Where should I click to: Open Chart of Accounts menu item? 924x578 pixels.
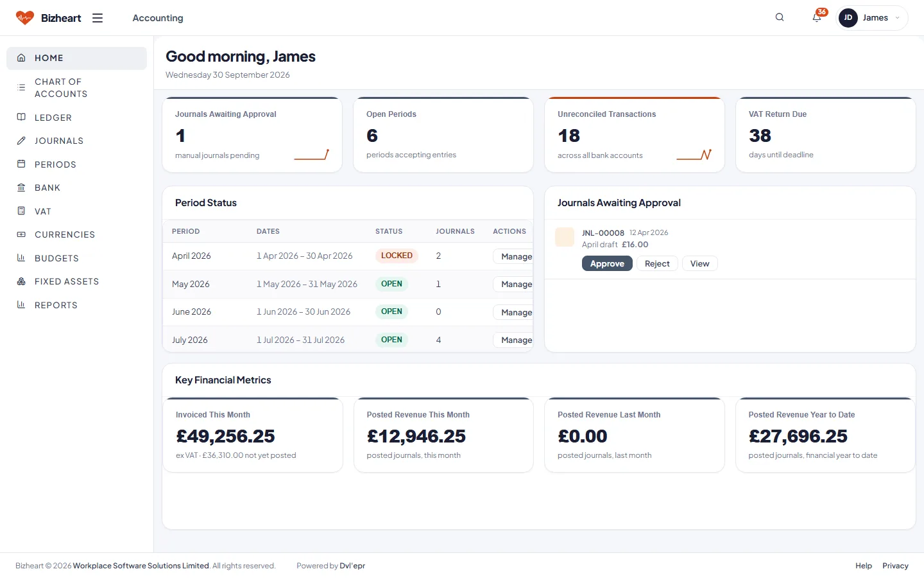tap(76, 87)
